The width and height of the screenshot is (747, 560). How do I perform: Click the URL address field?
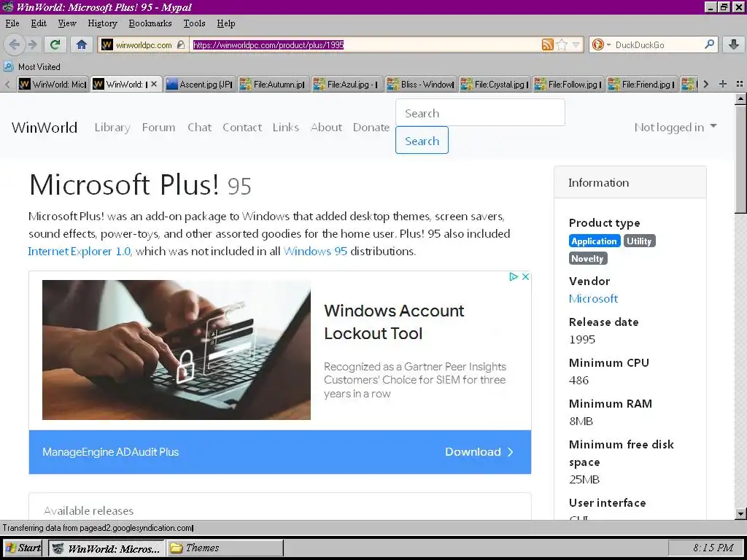pos(365,44)
